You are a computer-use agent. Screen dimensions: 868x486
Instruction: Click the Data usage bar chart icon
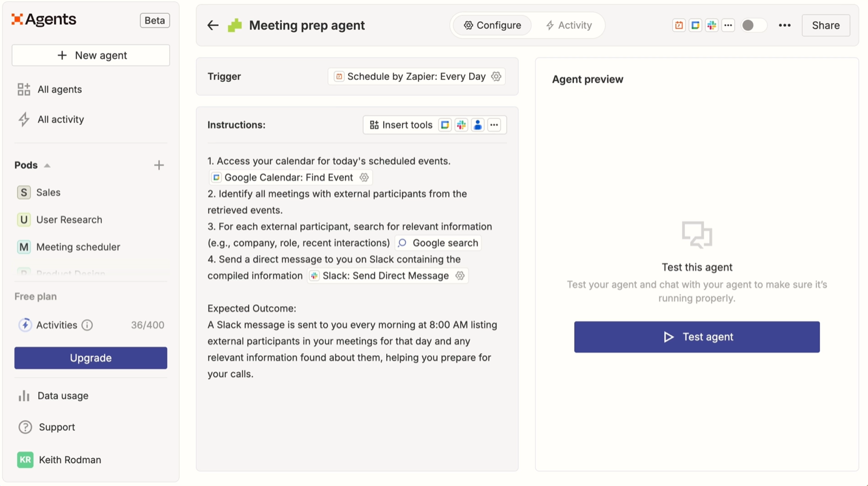click(x=24, y=396)
